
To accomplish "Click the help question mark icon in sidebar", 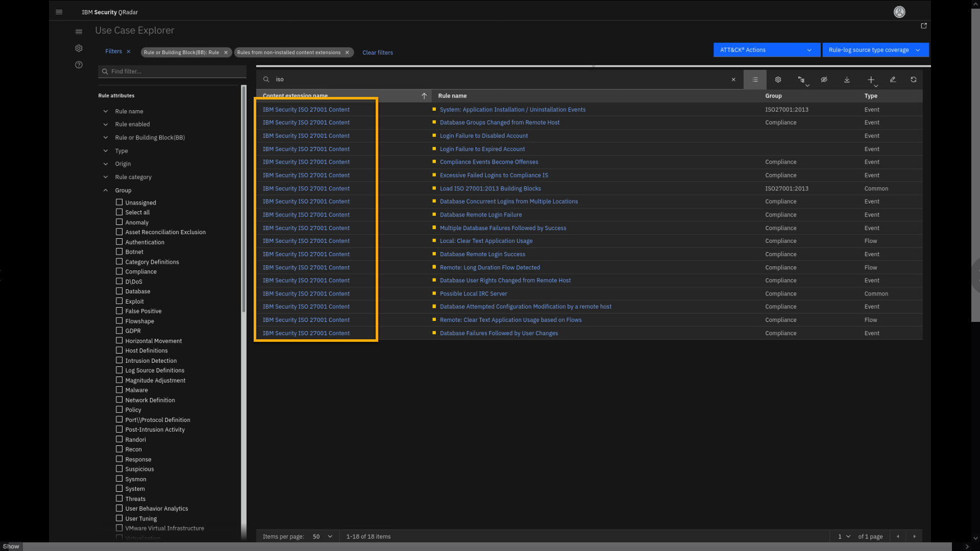I will point(79,65).
